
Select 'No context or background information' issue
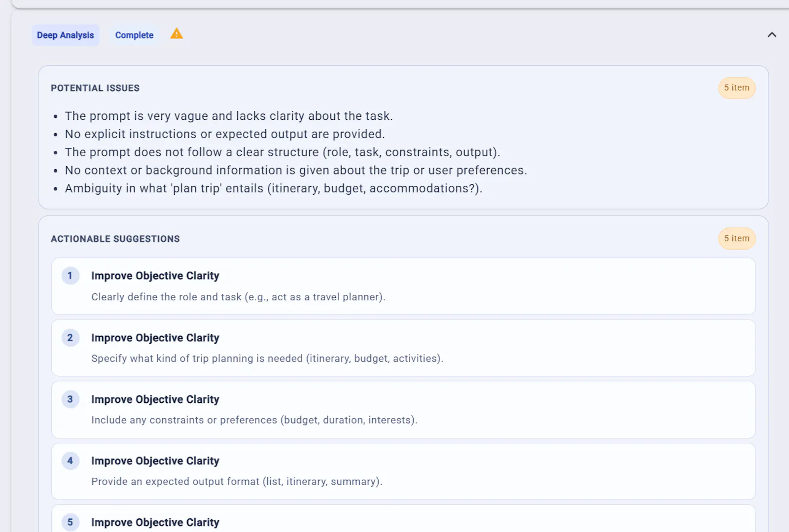coord(296,171)
